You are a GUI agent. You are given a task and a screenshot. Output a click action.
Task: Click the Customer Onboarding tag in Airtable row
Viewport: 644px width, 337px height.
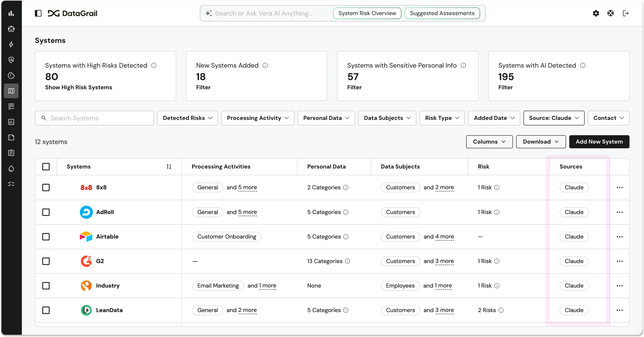(227, 237)
